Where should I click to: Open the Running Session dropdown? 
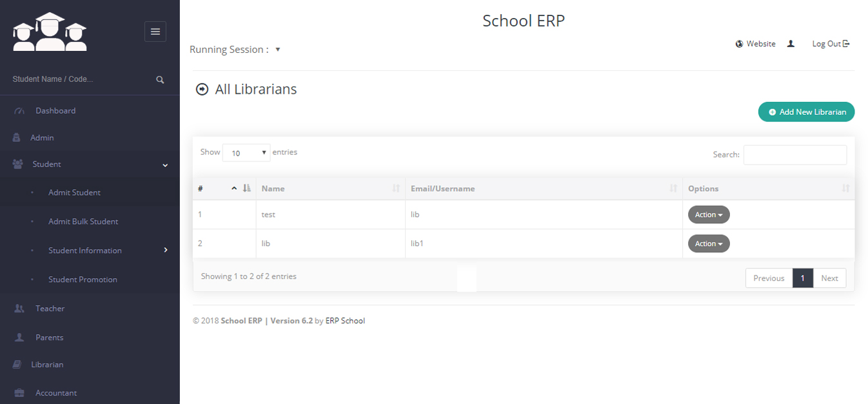coord(278,50)
